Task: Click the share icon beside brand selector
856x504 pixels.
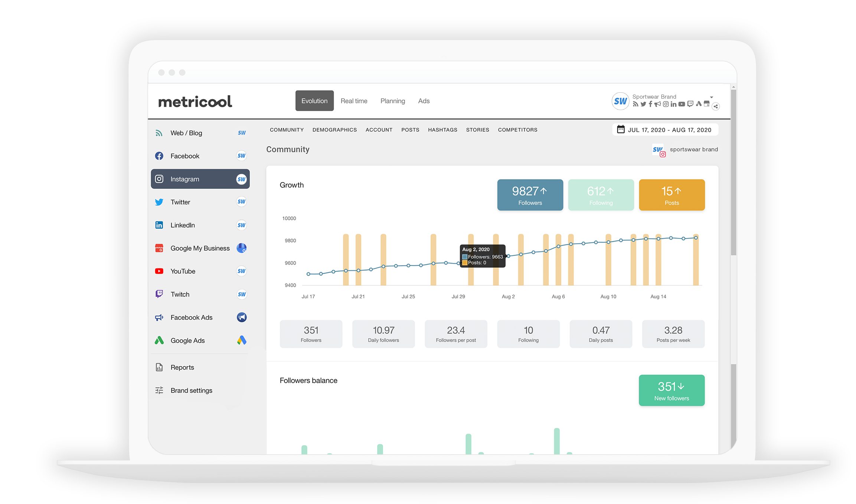Action: tap(716, 106)
